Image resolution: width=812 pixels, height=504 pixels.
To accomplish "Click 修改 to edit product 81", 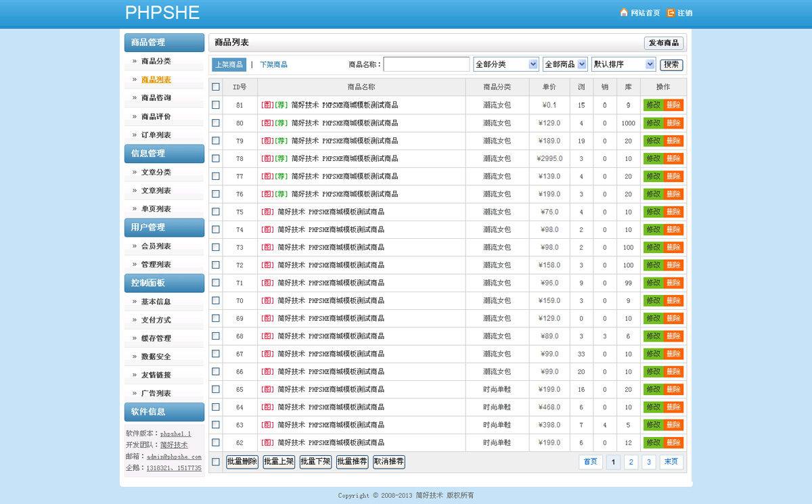I will click(652, 105).
